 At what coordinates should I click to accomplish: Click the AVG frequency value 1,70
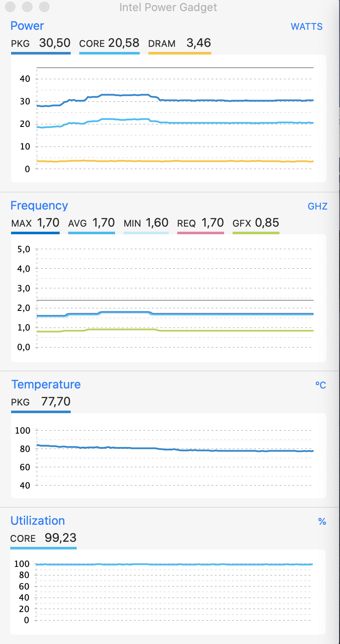[104, 223]
